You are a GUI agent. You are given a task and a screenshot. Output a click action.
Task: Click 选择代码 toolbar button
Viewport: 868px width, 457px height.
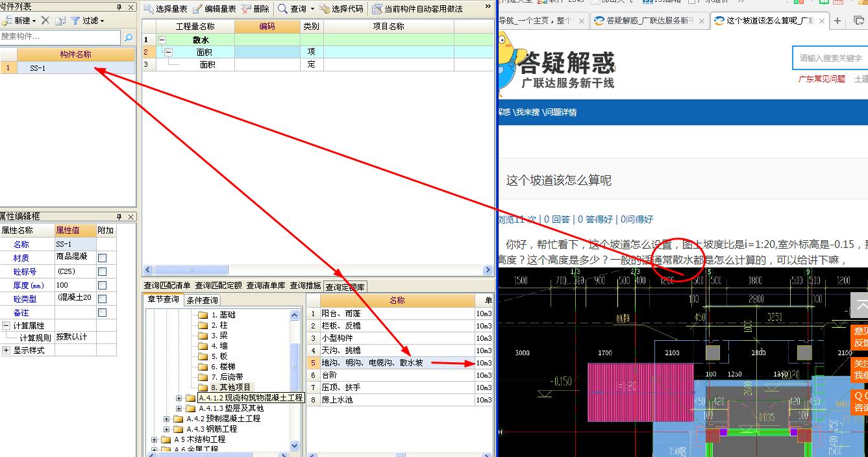[341, 9]
